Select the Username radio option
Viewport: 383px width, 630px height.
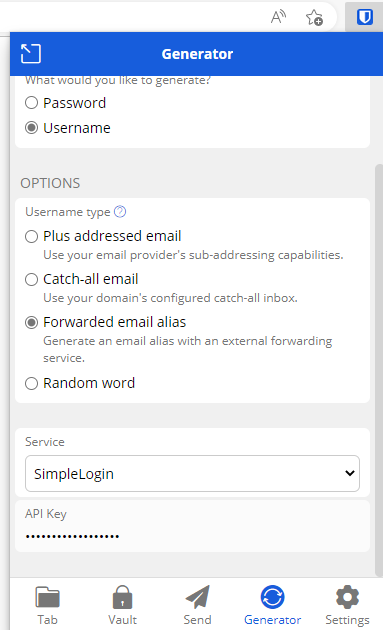tap(31, 128)
